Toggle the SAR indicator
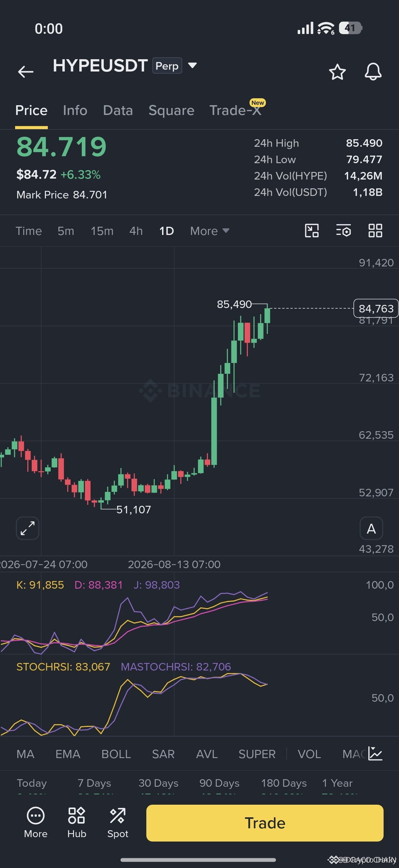 (x=163, y=754)
